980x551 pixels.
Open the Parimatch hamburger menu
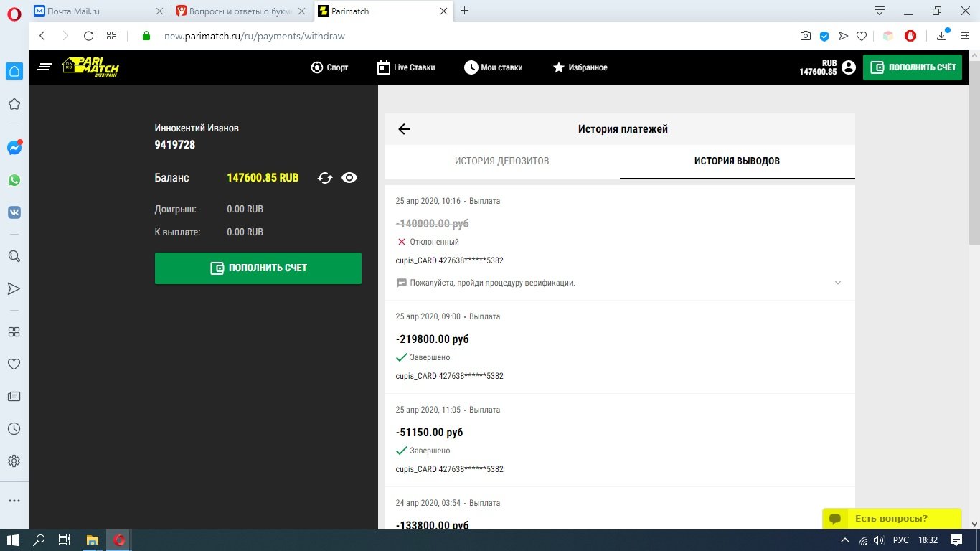[44, 67]
